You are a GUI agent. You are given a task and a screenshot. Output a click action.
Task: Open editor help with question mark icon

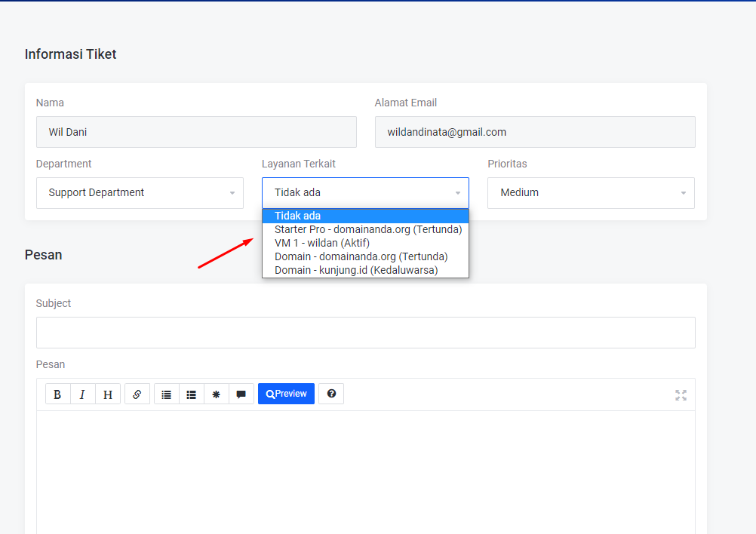point(331,394)
